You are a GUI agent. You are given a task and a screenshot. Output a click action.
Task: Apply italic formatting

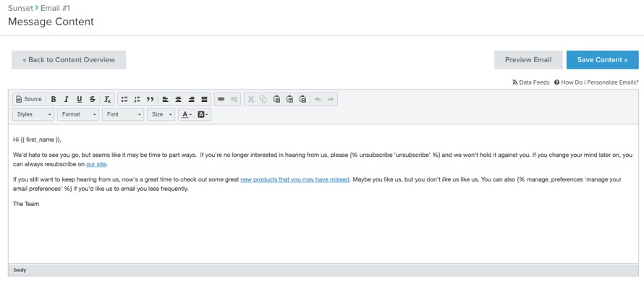click(x=66, y=99)
